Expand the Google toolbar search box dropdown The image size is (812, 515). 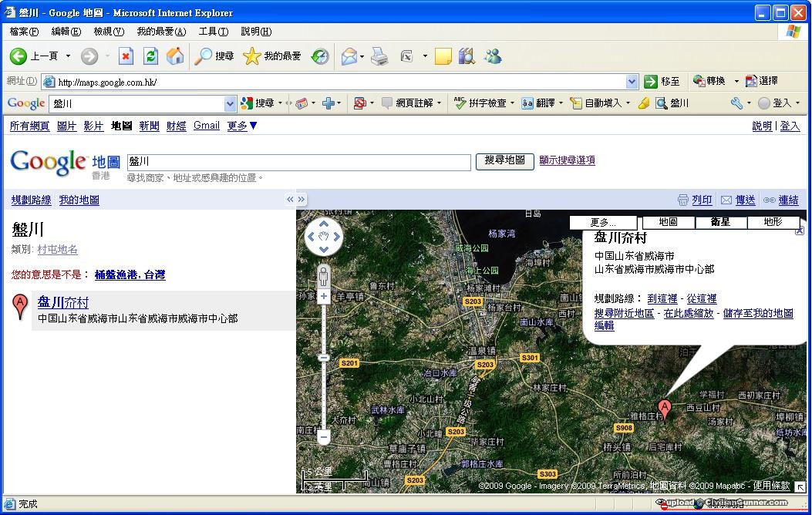click(230, 103)
